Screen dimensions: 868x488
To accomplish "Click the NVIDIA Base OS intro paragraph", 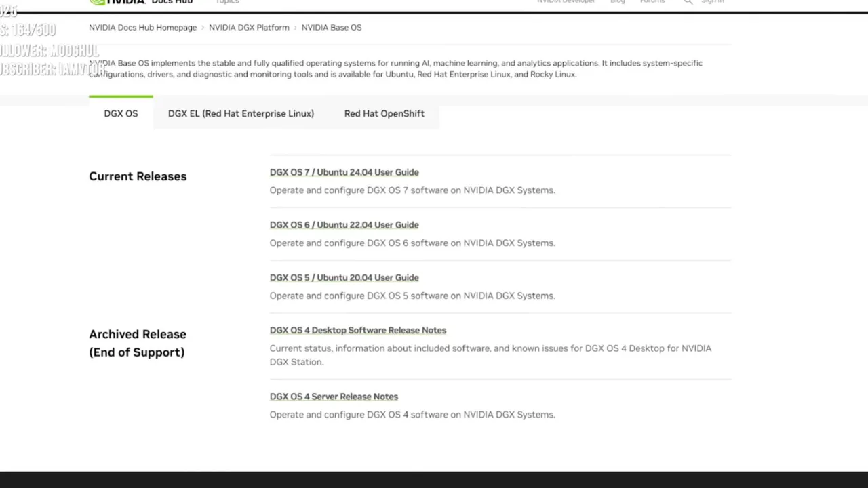I will point(395,68).
